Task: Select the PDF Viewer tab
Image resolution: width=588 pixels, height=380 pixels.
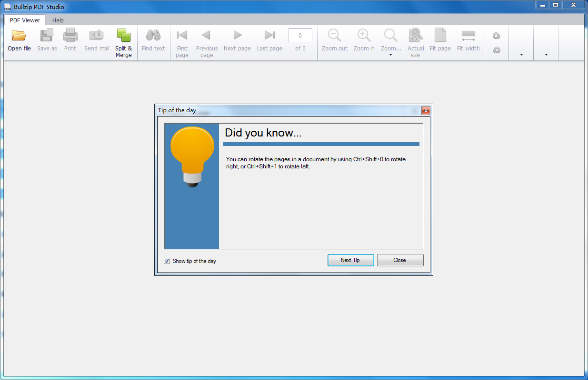Action: (x=24, y=20)
